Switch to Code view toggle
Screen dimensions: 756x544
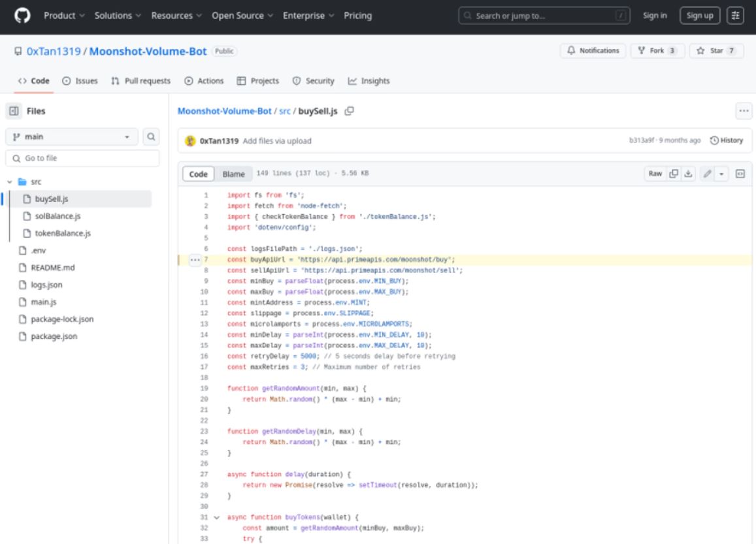[198, 174]
